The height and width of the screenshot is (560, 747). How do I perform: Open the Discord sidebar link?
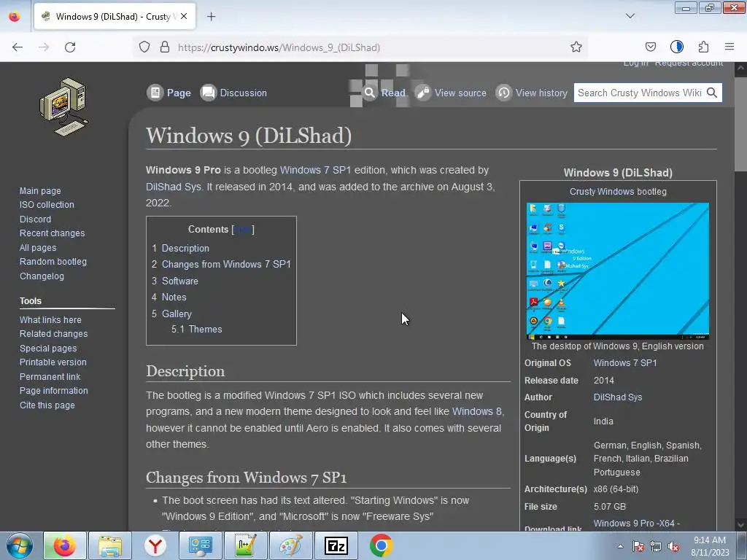(35, 219)
